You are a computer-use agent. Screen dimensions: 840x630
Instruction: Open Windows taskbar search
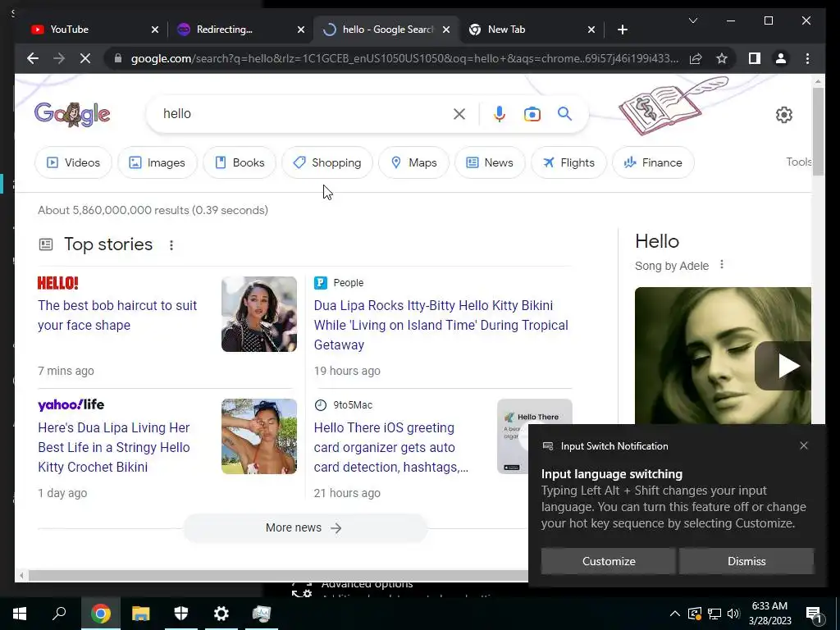59,614
